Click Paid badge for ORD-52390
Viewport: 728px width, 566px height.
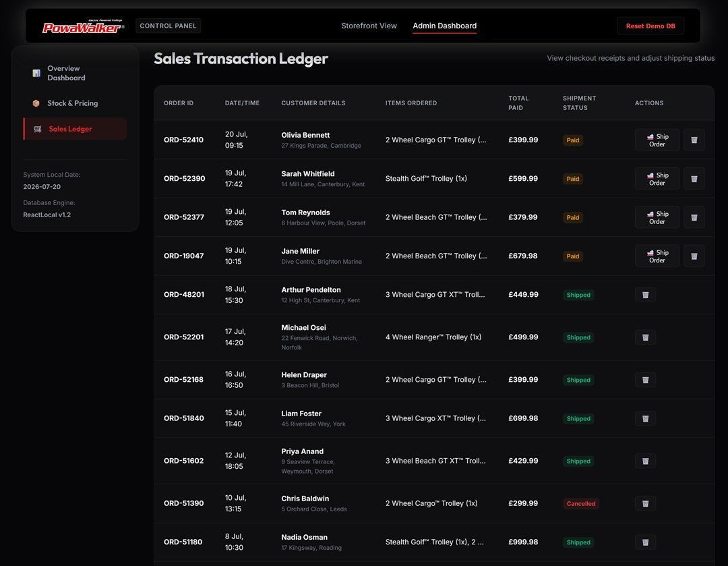click(x=572, y=179)
